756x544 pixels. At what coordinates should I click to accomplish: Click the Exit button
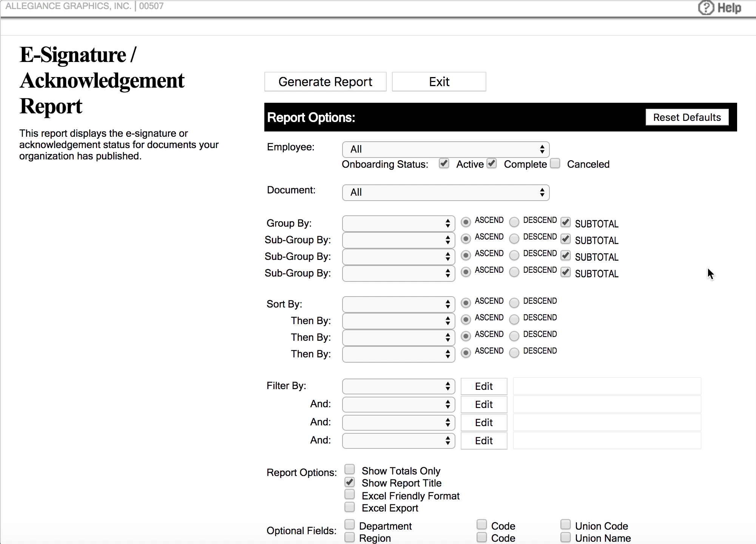(x=438, y=81)
